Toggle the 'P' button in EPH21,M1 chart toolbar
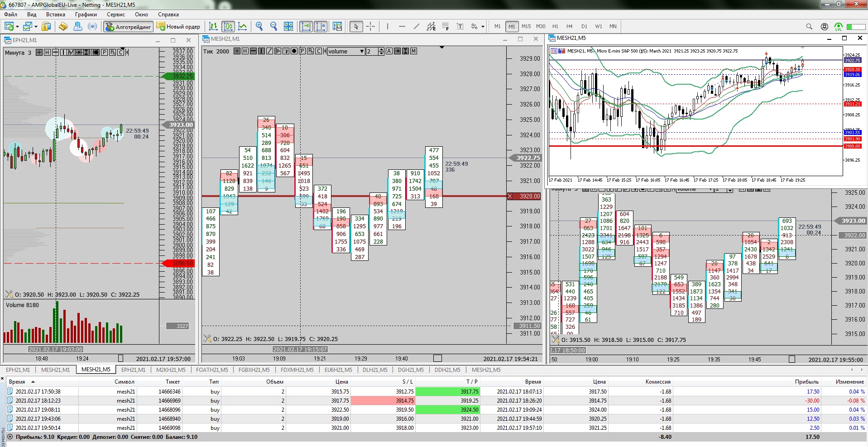Image resolution: width=868 pixels, height=447 pixels. 104,53
